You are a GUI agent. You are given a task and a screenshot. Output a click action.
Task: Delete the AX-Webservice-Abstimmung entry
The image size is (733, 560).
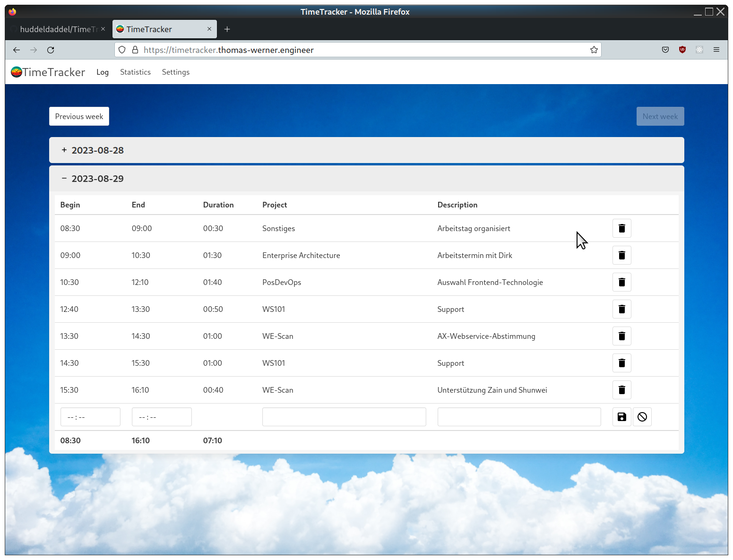pos(621,336)
